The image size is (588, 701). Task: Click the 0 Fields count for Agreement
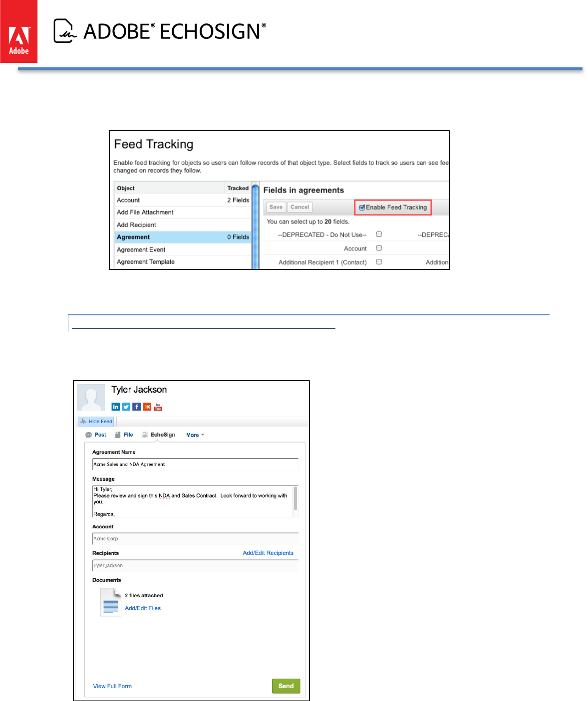[x=238, y=237]
